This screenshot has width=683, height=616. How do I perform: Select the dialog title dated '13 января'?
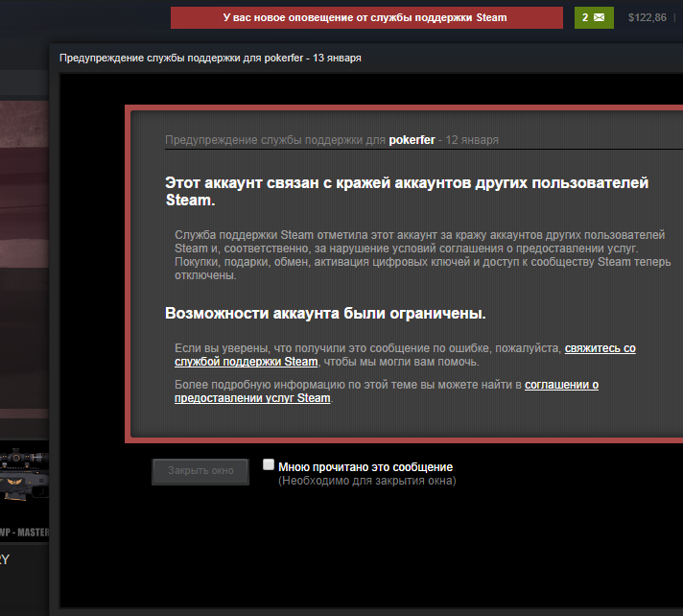pos(210,58)
